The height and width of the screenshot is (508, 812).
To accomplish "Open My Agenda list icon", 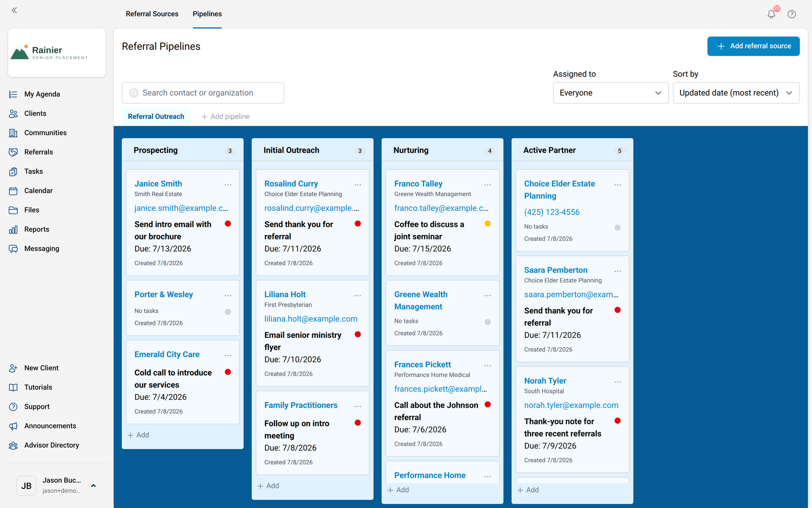I will click(13, 94).
